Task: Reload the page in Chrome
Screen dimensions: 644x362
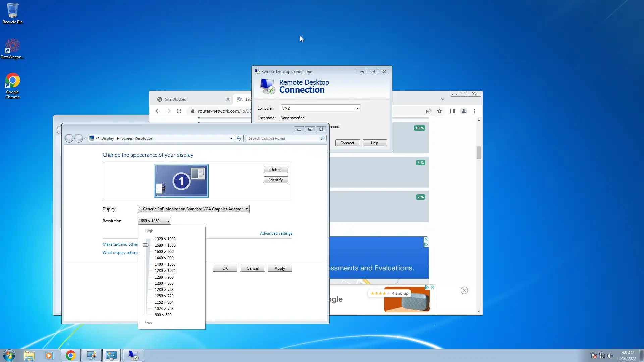Action: click(179, 111)
